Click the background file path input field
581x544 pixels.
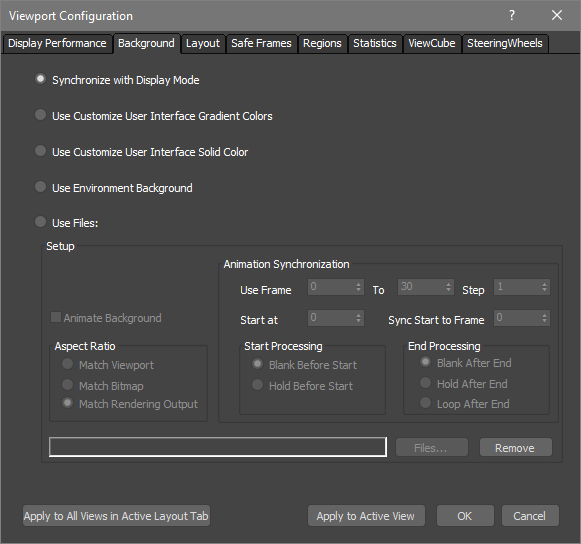click(x=218, y=447)
